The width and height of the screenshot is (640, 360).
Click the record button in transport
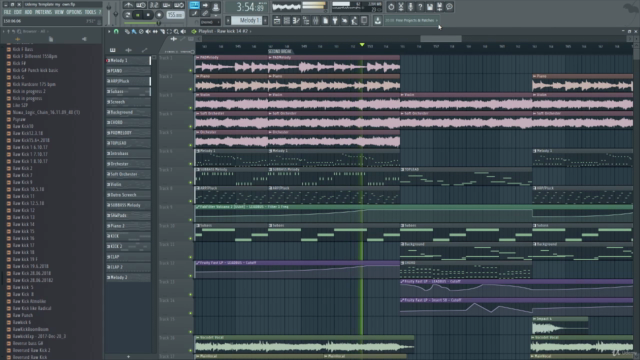point(159,15)
